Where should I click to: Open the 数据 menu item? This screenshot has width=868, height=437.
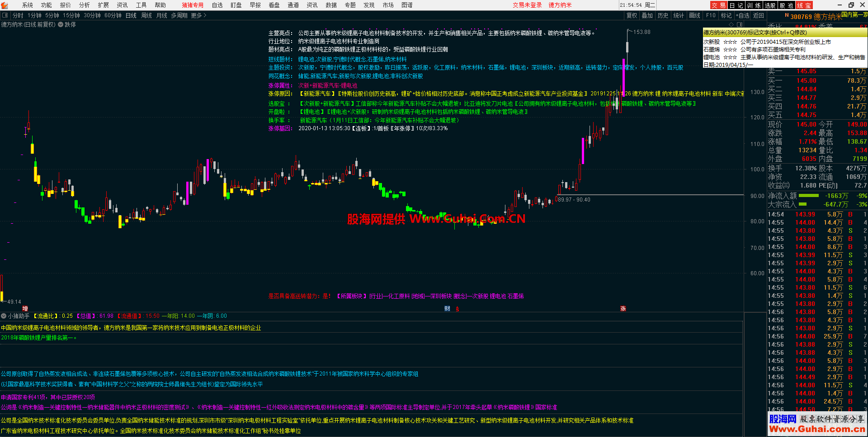tap(331, 5)
